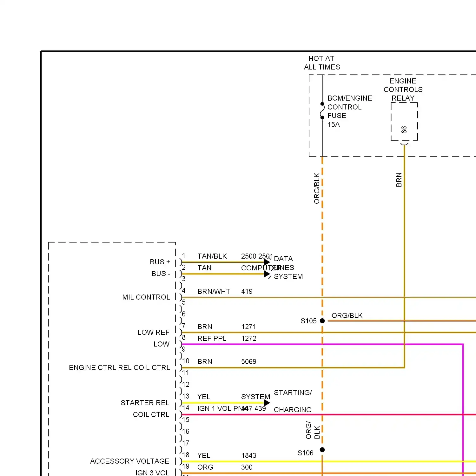Click circuit number "1271"
The width and height of the screenshot is (476, 476).
(248, 327)
